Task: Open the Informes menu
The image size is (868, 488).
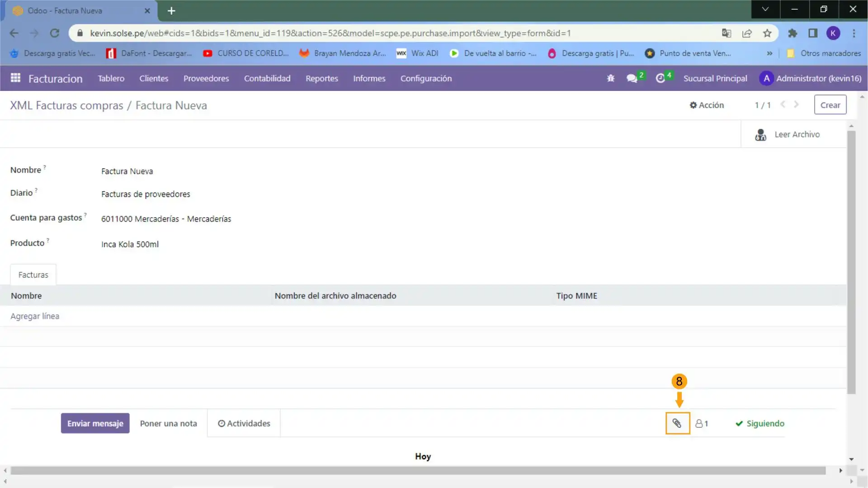Action: [x=369, y=78]
